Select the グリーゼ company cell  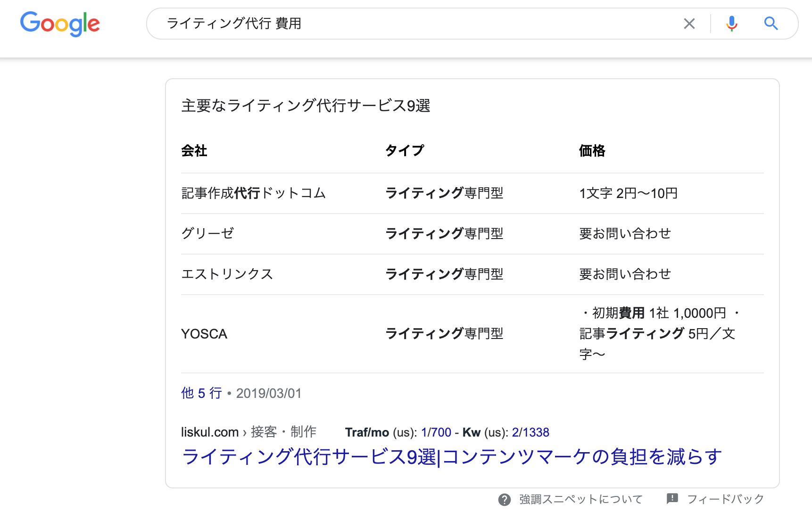[x=207, y=234]
